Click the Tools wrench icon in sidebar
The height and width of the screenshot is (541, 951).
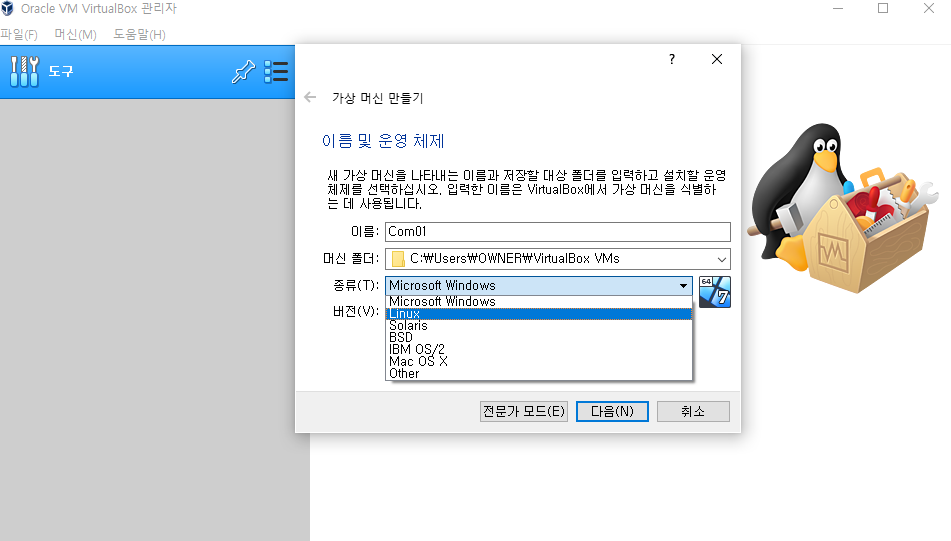24,72
